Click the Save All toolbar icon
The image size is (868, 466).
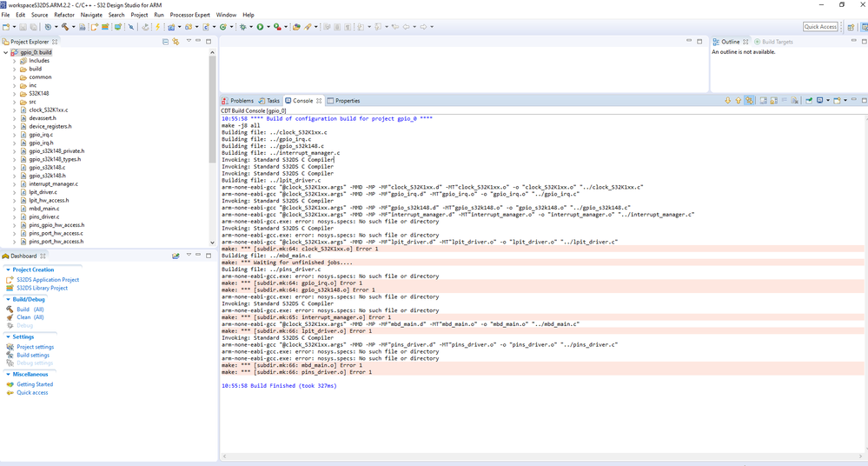pyautogui.click(x=33, y=27)
